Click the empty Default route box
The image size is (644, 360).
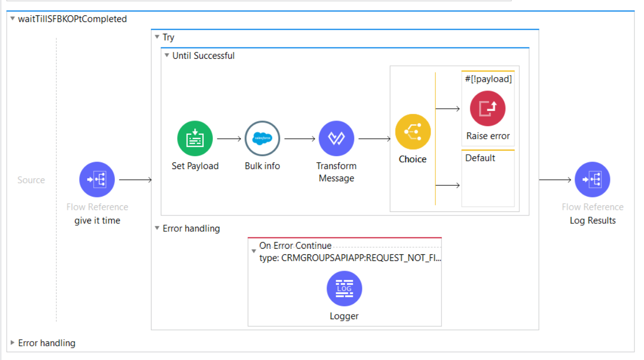coord(488,185)
